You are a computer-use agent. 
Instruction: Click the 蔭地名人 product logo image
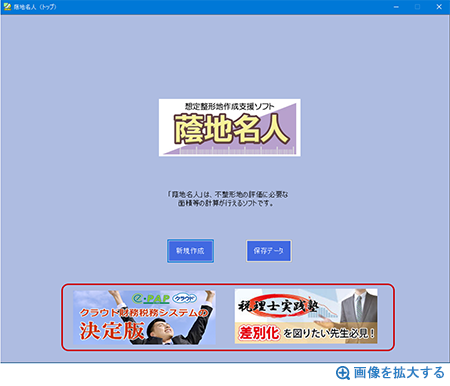tap(230, 127)
